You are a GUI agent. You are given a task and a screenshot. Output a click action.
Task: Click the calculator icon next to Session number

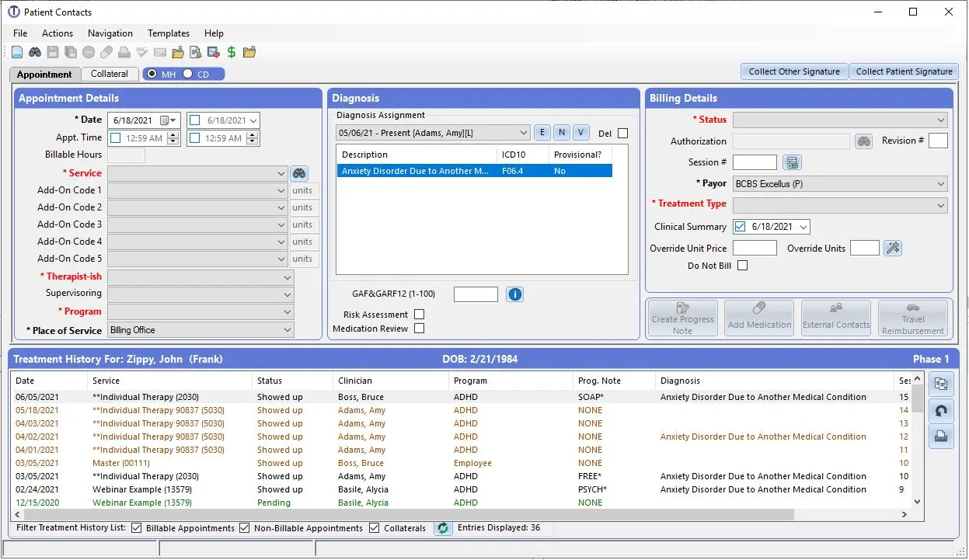coord(792,162)
